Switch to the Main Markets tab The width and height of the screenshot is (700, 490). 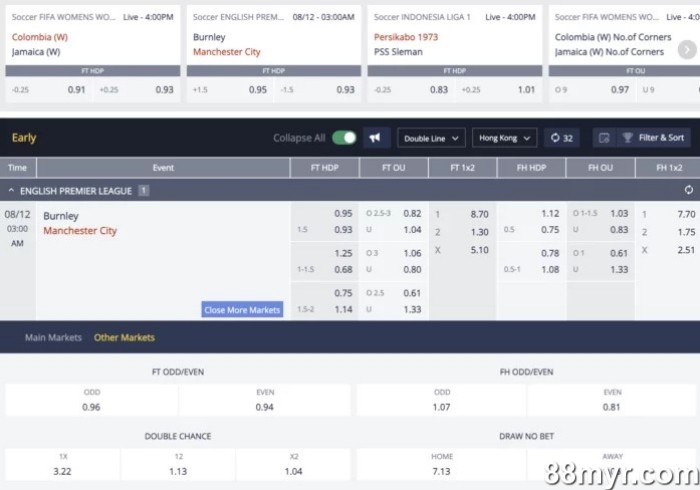pyautogui.click(x=53, y=337)
